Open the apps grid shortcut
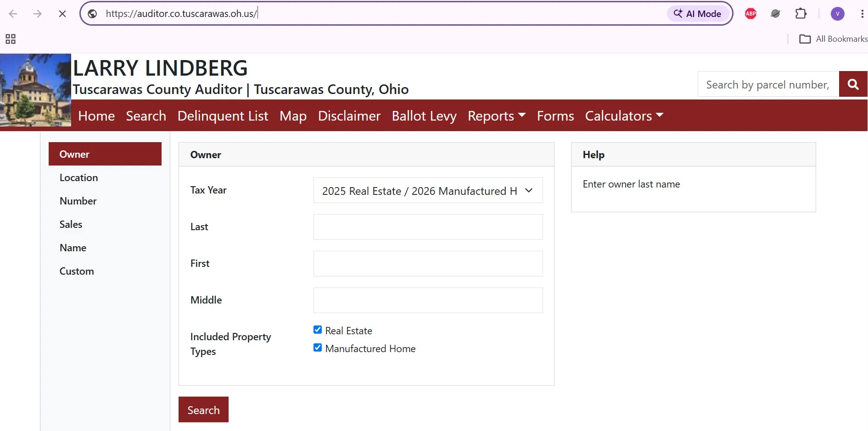Viewport: 868px width, 431px height. [x=11, y=39]
